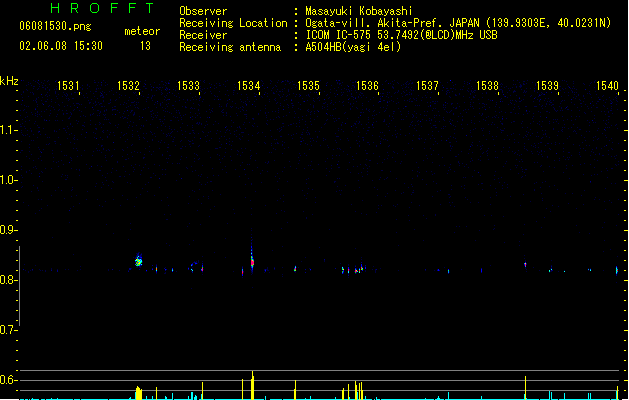Click the kHz axis unit label
Viewport: 629px width, 400px height.
[9, 81]
